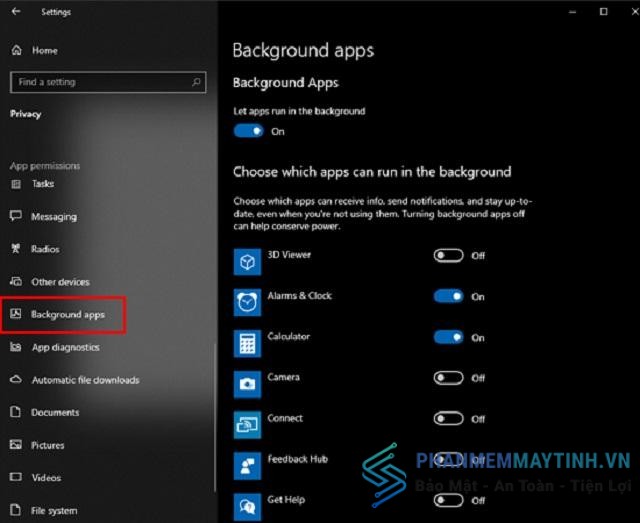The image size is (640, 523).
Task: Maximize the Settings window
Action: (603, 11)
